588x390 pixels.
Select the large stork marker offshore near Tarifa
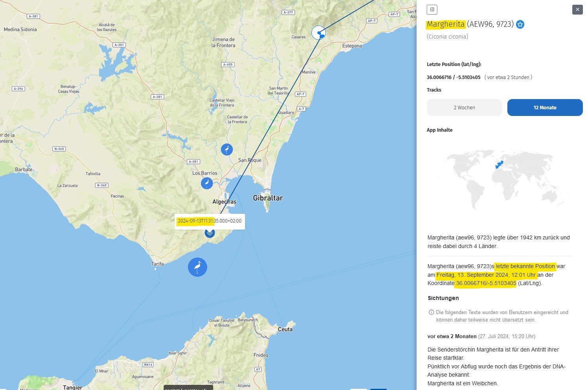197,267
